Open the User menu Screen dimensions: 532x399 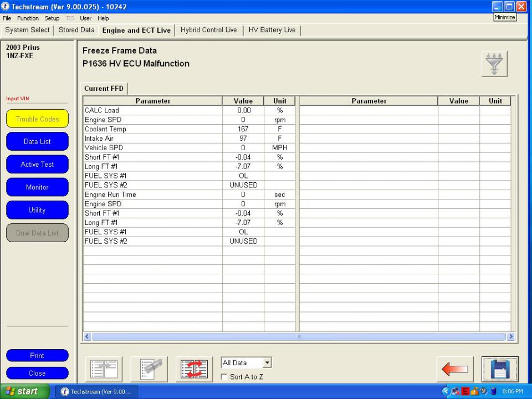(x=85, y=18)
